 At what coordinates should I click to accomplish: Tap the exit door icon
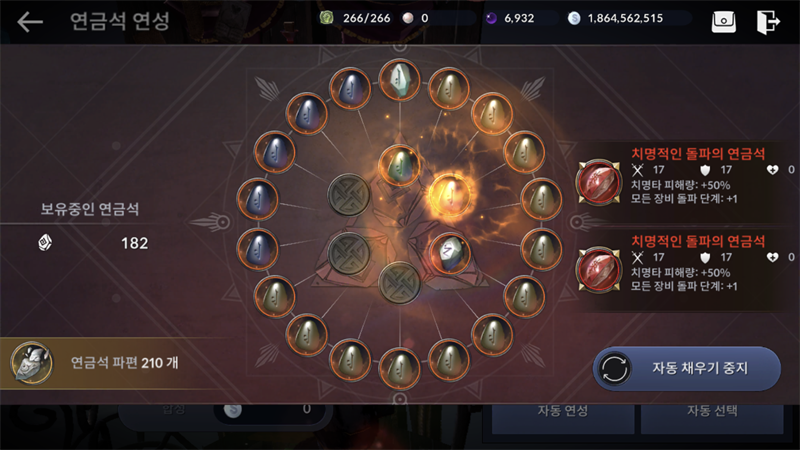click(767, 22)
